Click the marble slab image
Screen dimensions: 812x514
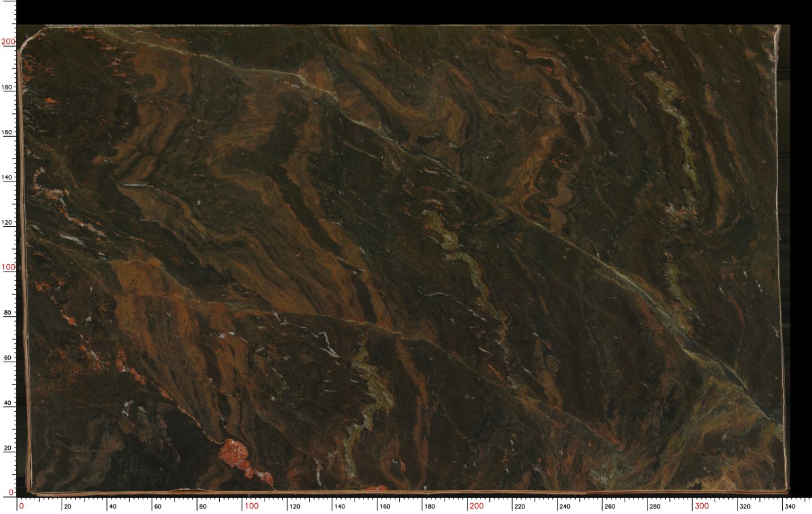click(403, 259)
